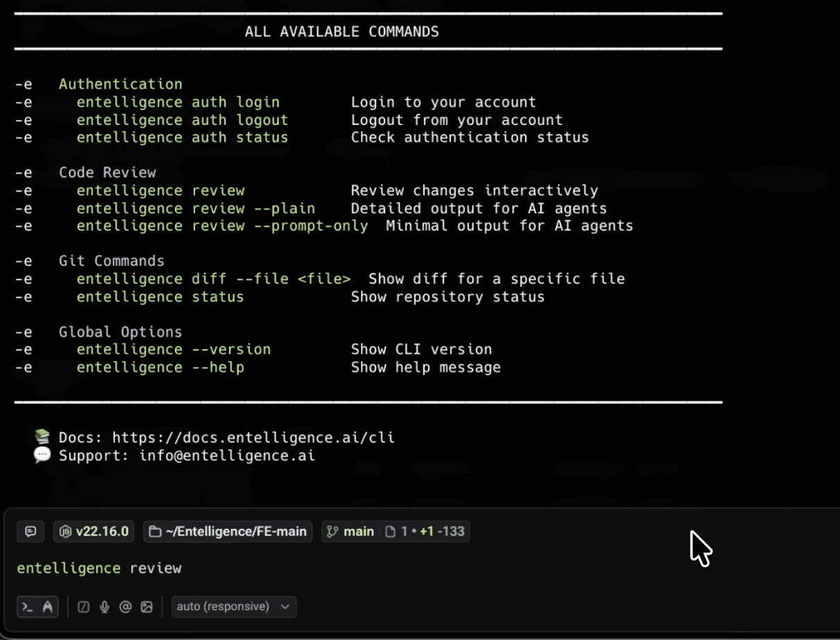The height and width of the screenshot is (640, 840).
Task: Click the slash command icon
Action: click(x=84, y=607)
